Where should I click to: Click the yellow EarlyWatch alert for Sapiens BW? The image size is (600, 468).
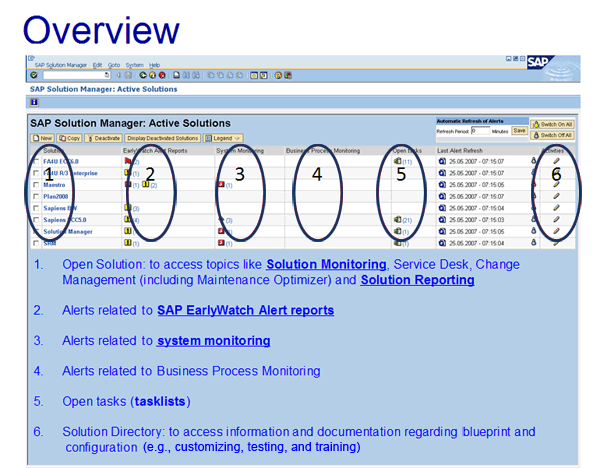click(127, 208)
